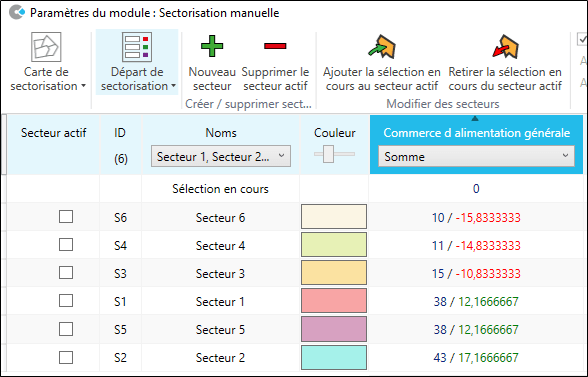
Task: Open the Noms dropdown listing Secteur 1, Secteur 2
Action: click(x=221, y=156)
